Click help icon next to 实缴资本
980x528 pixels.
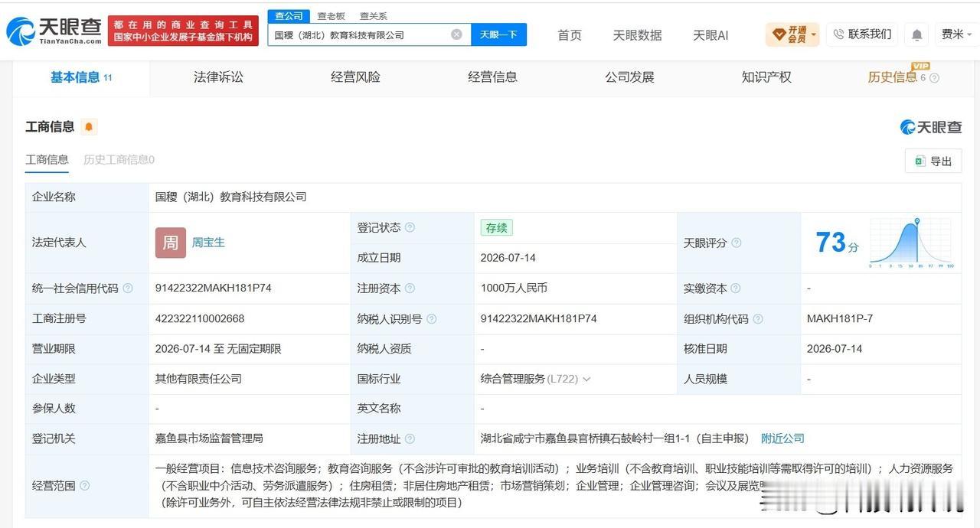pos(736,288)
